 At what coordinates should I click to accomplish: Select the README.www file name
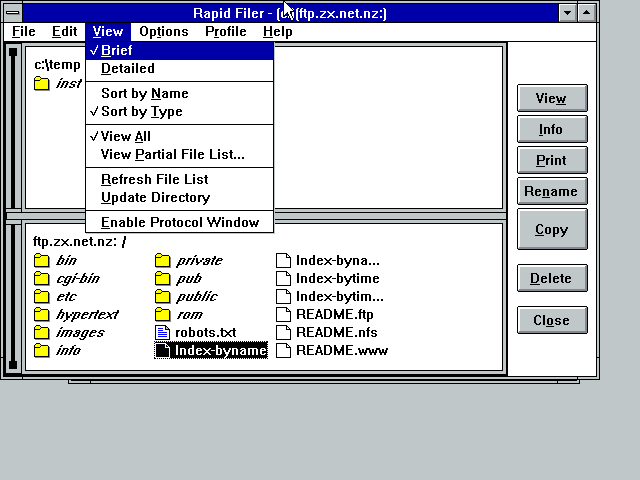[x=342, y=350]
